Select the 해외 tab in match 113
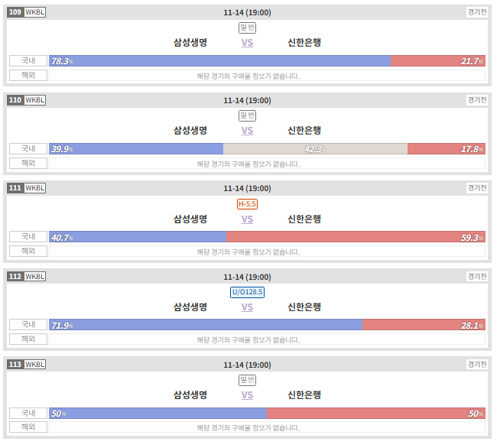Image resolution: width=497 pixels, height=448 pixels. (x=28, y=427)
